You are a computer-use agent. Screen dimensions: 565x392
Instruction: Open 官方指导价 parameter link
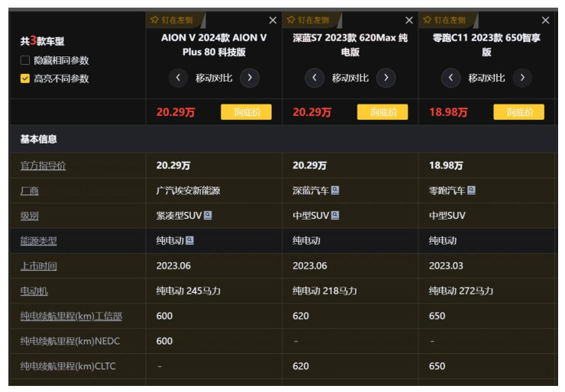pyautogui.click(x=43, y=165)
